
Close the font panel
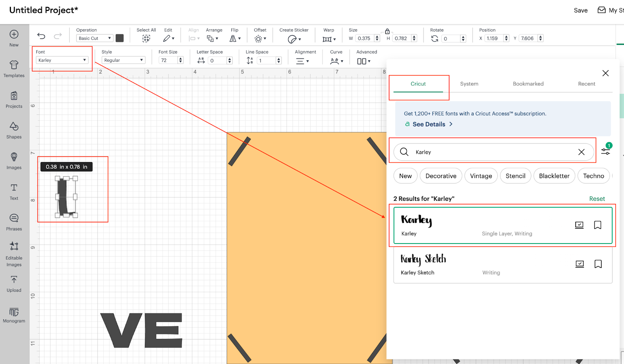pos(606,73)
